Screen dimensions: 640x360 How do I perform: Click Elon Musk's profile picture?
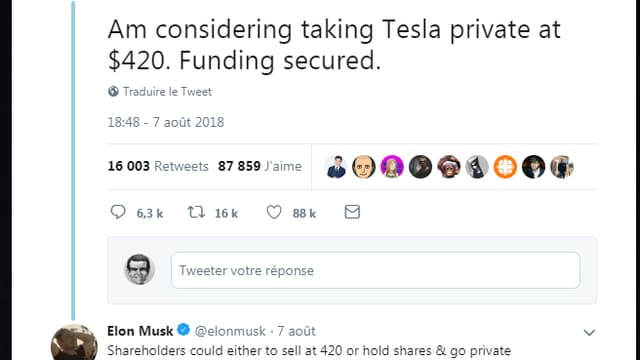point(74,342)
